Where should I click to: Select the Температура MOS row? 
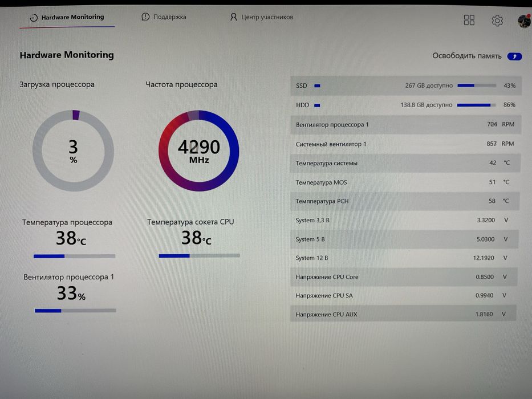(x=405, y=182)
